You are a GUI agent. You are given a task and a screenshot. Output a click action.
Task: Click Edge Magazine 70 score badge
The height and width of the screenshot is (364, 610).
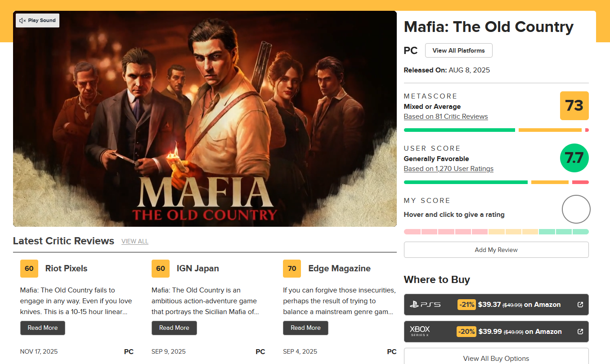coord(292,269)
